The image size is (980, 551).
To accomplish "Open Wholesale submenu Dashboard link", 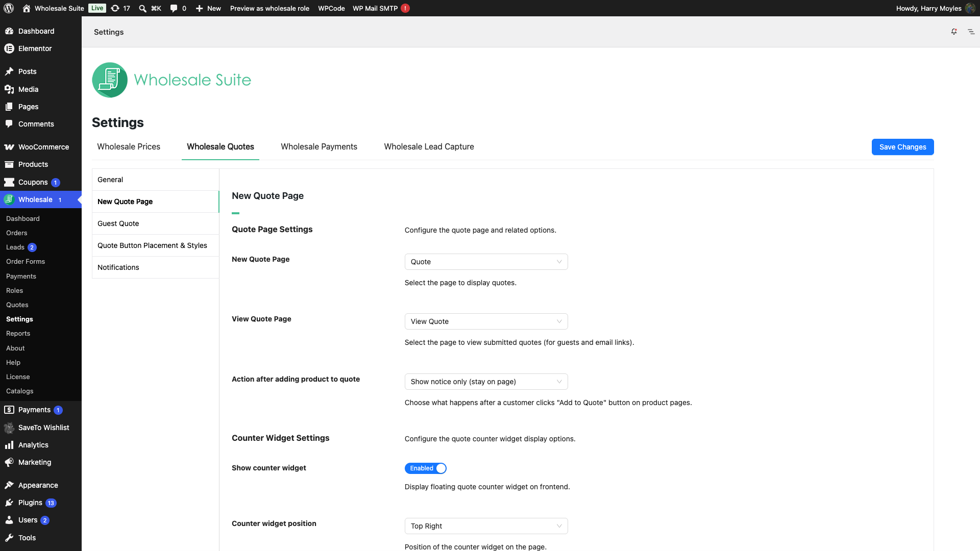I will click(x=23, y=218).
